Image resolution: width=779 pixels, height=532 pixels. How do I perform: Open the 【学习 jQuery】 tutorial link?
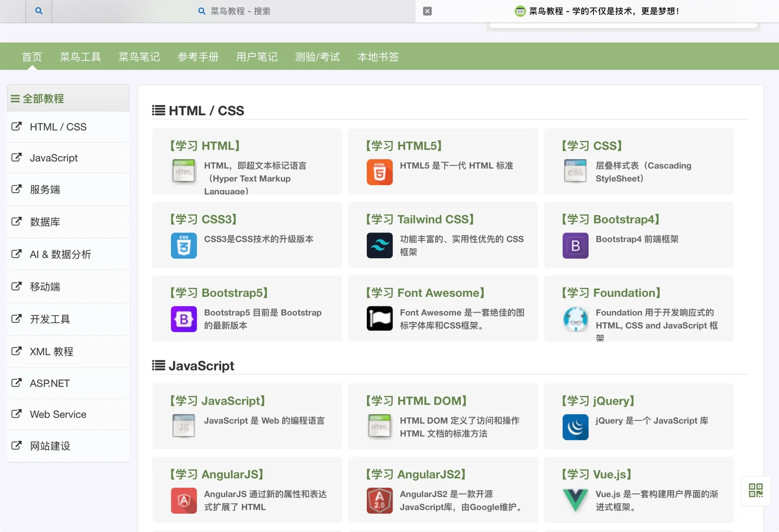598,400
